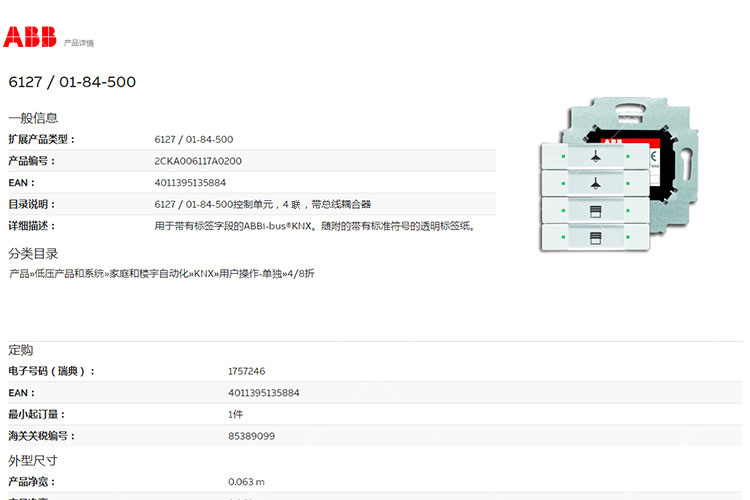Select the catalog description '控制单元，4 联' text
This screenshot has height=500, width=750.
267,204
